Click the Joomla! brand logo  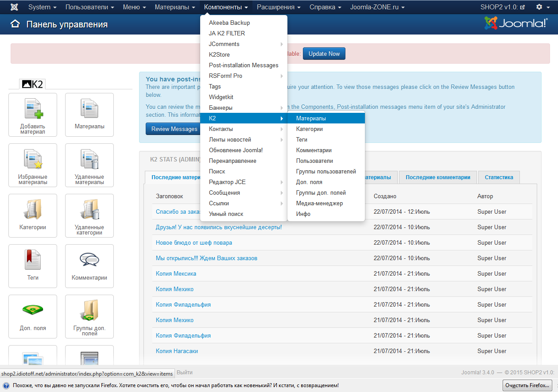(x=516, y=23)
